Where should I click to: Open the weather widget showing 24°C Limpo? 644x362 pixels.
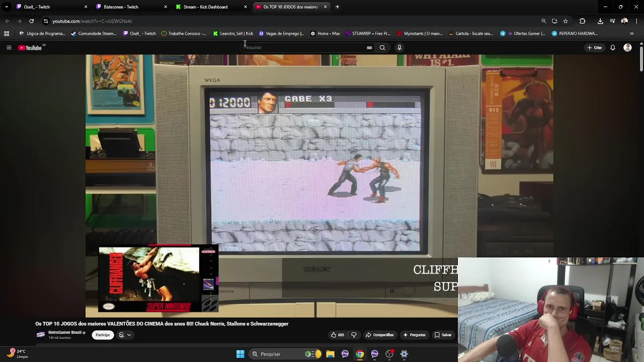[x=17, y=354]
